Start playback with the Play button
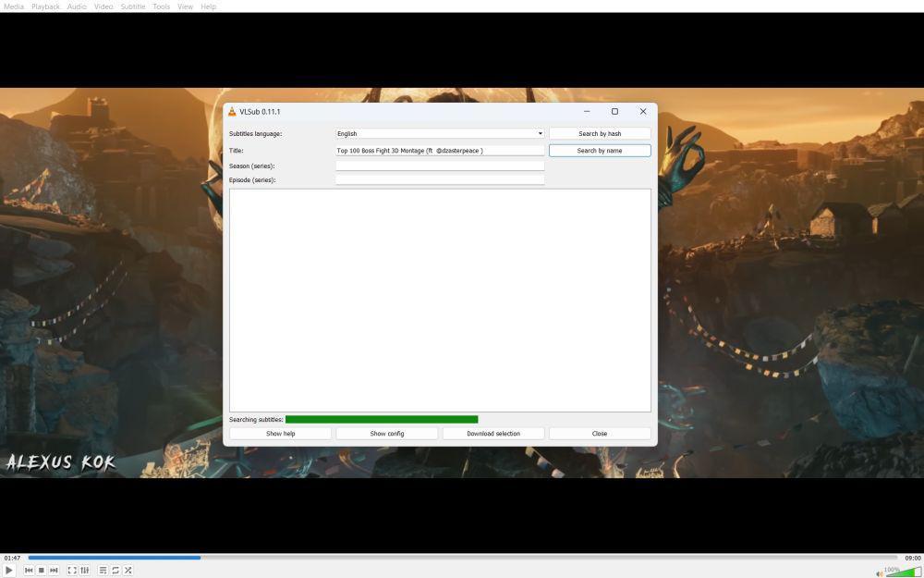 [x=9, y=571]
